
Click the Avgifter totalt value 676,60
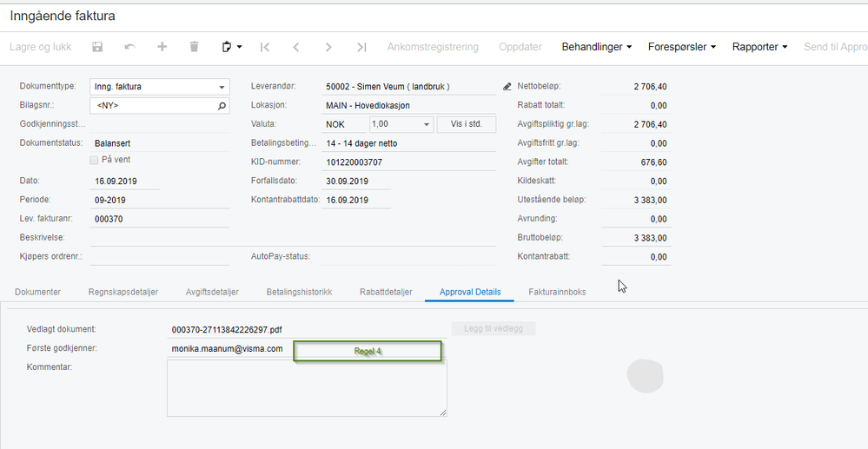coord(636,162)
